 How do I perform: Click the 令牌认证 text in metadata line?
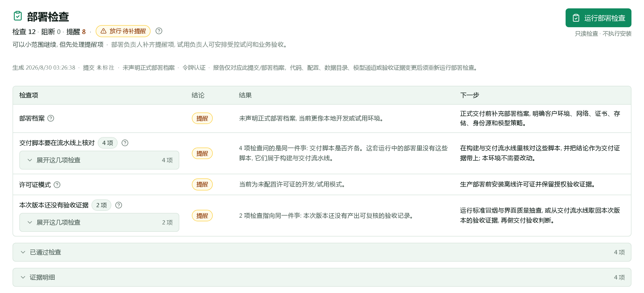[x=194, y=68]
